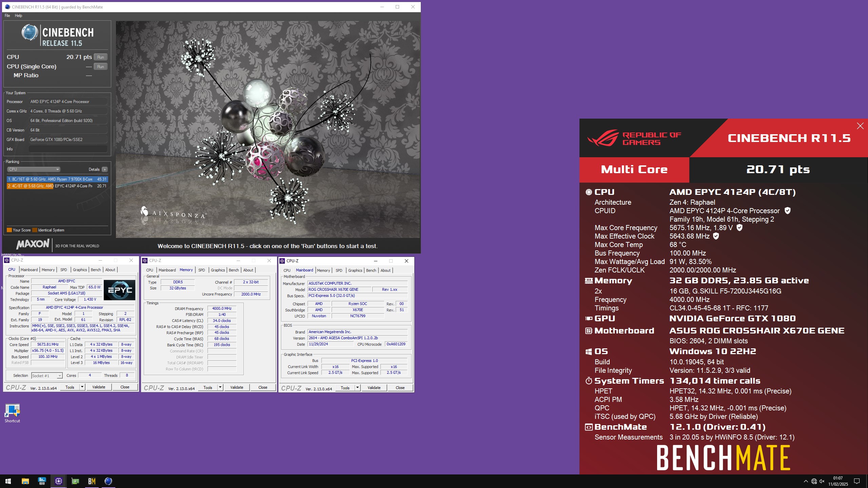Image resolution: width=868 pixels, height=488 pixels.
Task: Click Validate in Memory CPU-Z window
Action: coord(237,387)
